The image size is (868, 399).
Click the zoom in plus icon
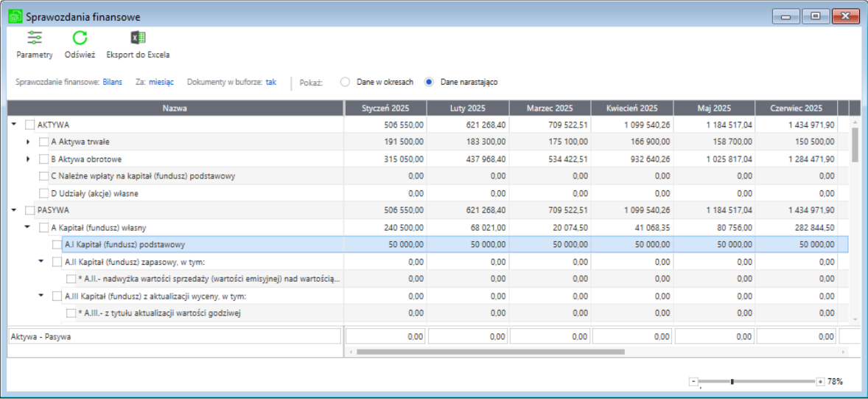click(820, 381)
